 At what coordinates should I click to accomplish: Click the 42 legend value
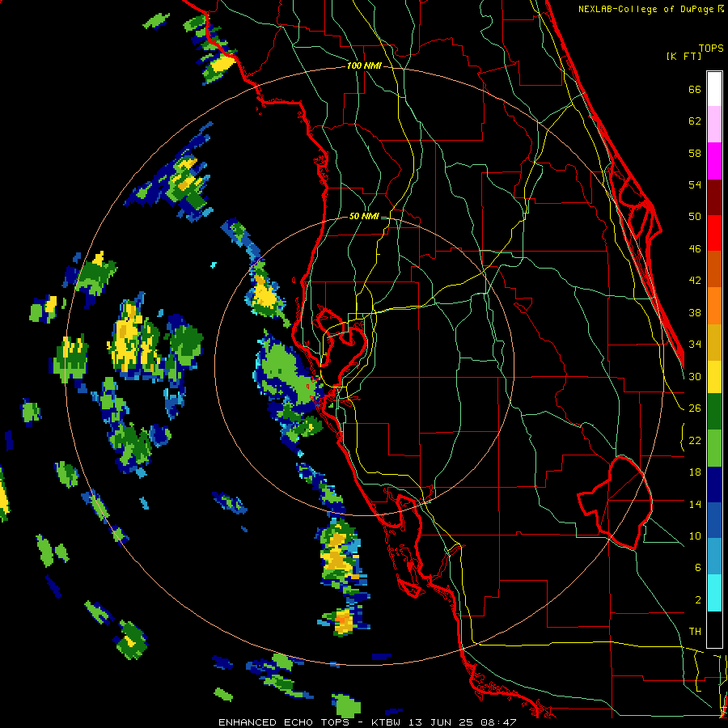click(x=695, y=280)
